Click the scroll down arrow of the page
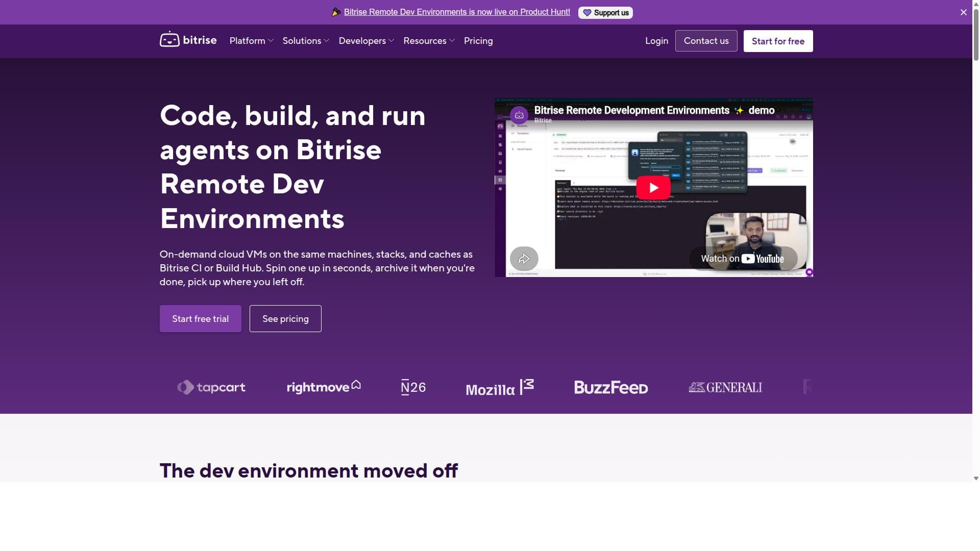 pyautogui.click(x=976, y=479)
